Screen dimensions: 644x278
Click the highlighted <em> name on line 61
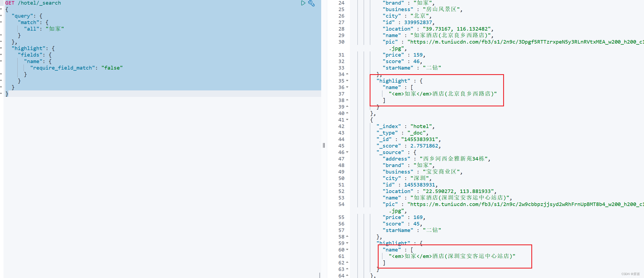coord(452,256)
